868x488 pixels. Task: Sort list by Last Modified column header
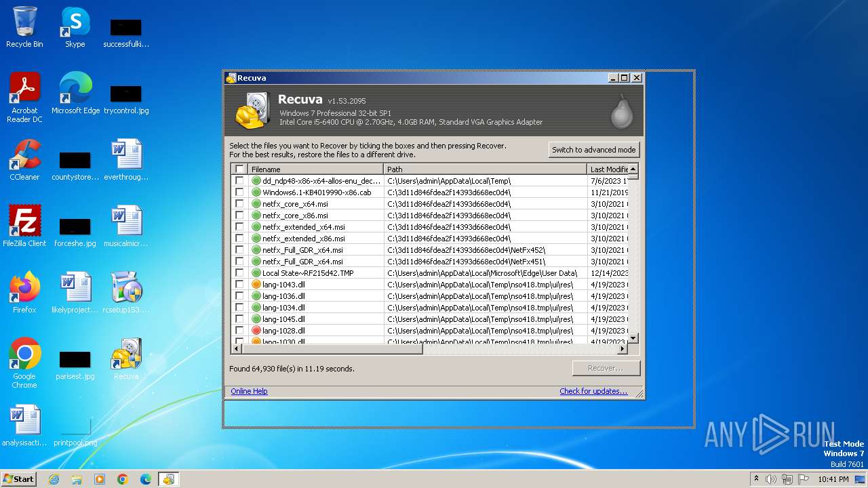[x=608, y=169]
